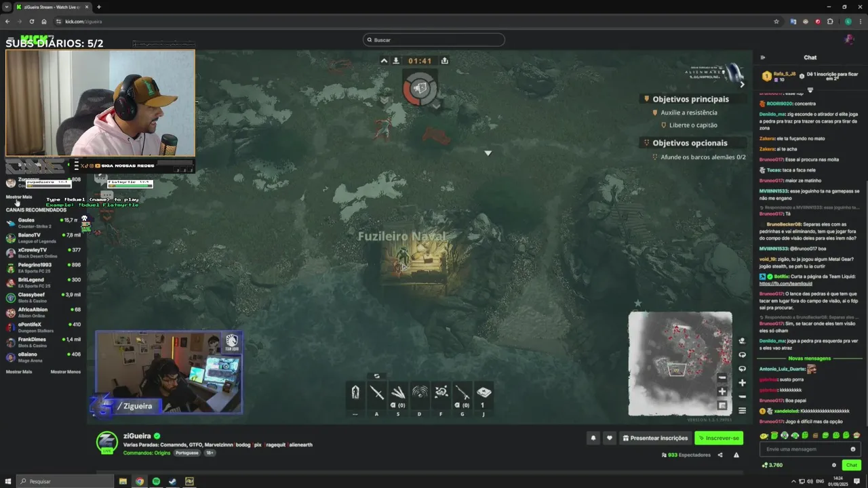Click Presentear inscrições button
The width and height of the screenshot is (868, 488).
[655, 438]
